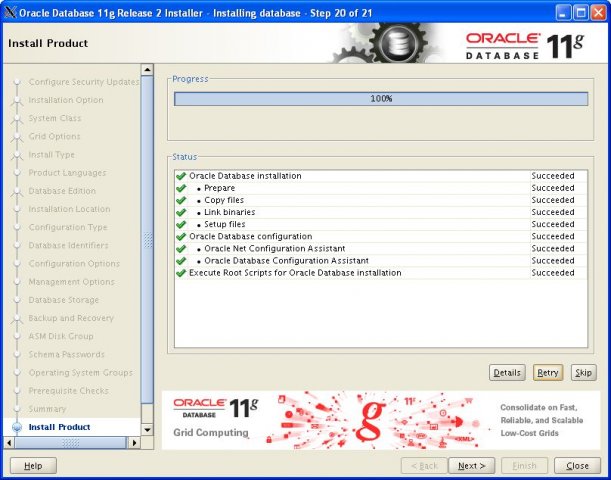Maximize the installer window
This screenshot has width=611, height=480.
581,13
